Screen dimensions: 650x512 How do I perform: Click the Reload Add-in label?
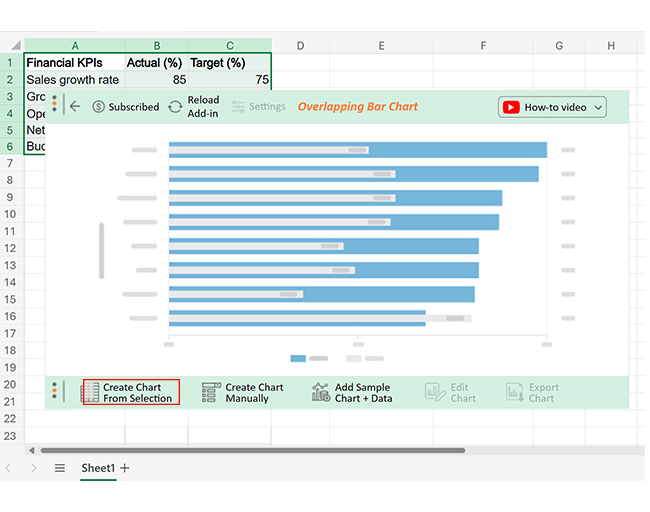click(203, 107)
